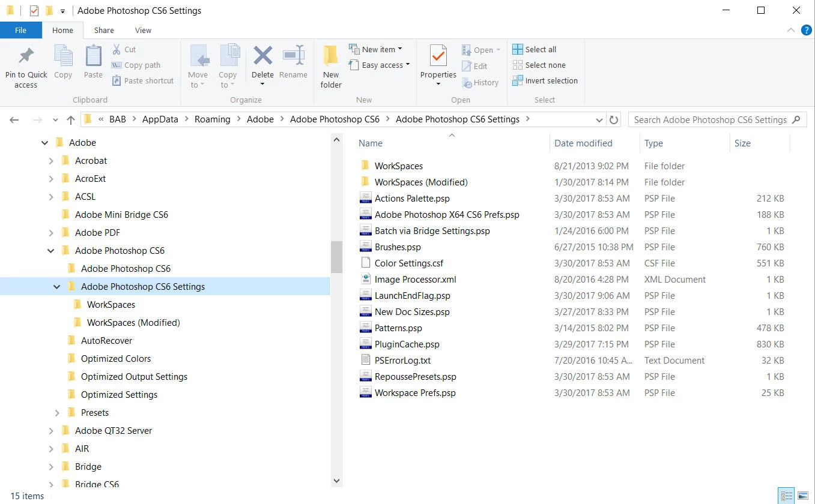The height and width of the screenshot is (504, 815).
Task: Click Select all in ribbon
Action: pos(535,49)
